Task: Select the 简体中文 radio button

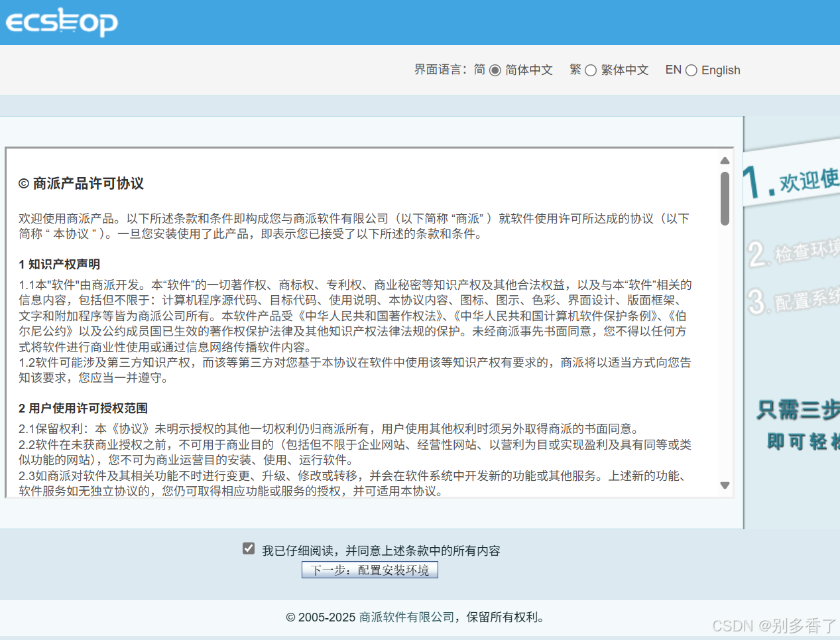Action: point(495,70)
